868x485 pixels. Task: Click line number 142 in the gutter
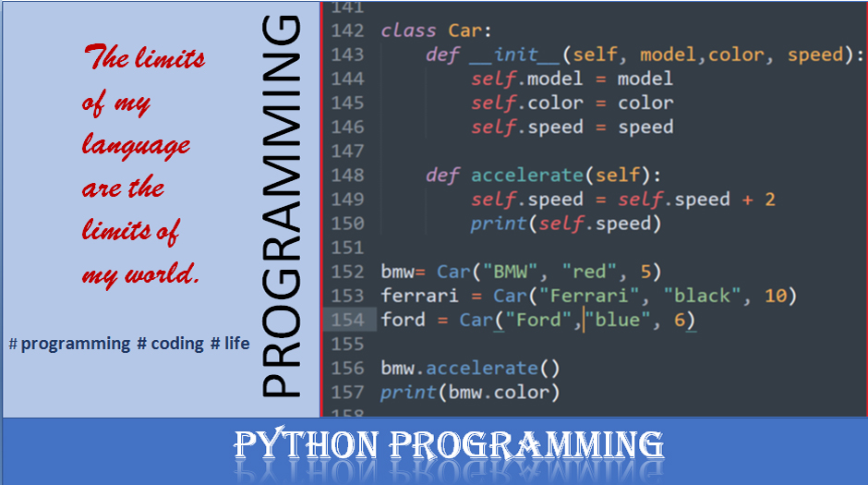(347, 30)
